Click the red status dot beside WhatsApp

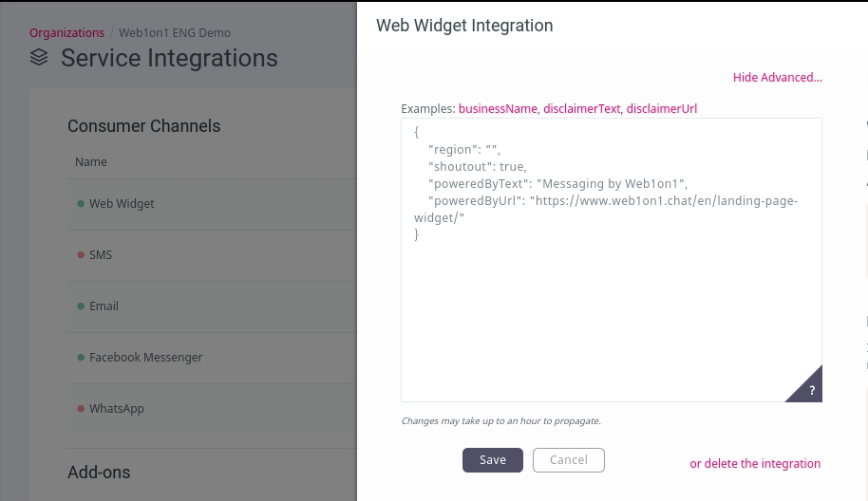81,409
